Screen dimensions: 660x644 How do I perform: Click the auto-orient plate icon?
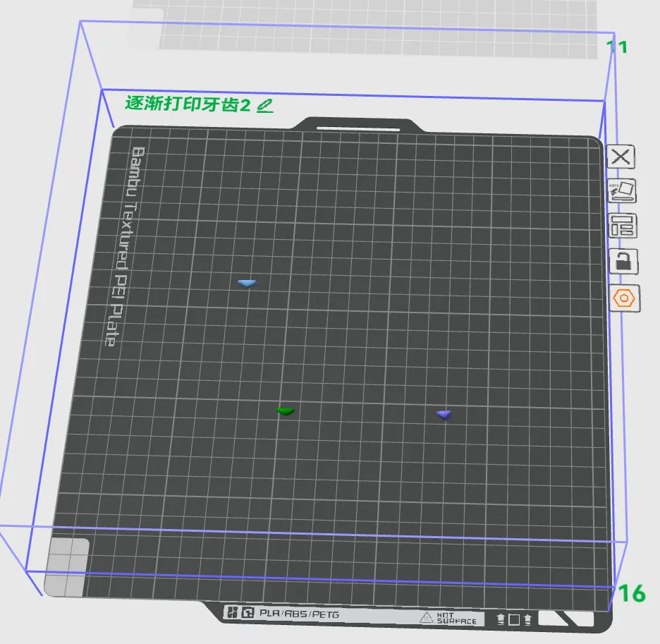tap(622, 191)
